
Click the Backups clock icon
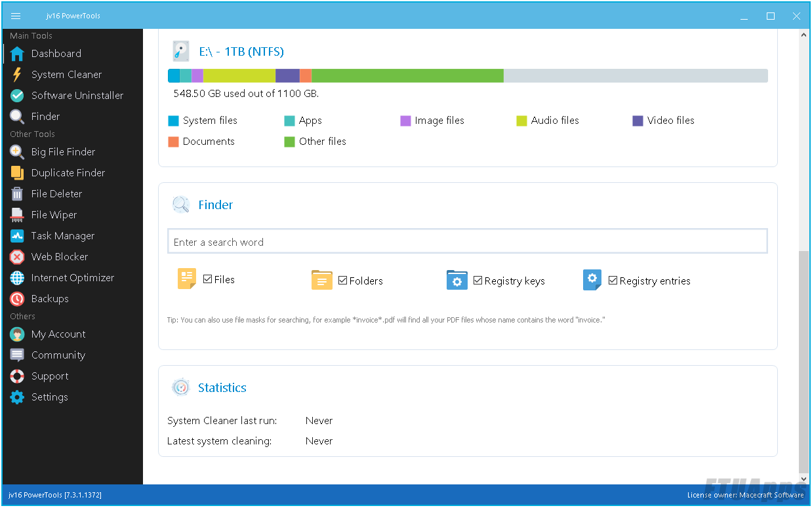pos(17,299)
